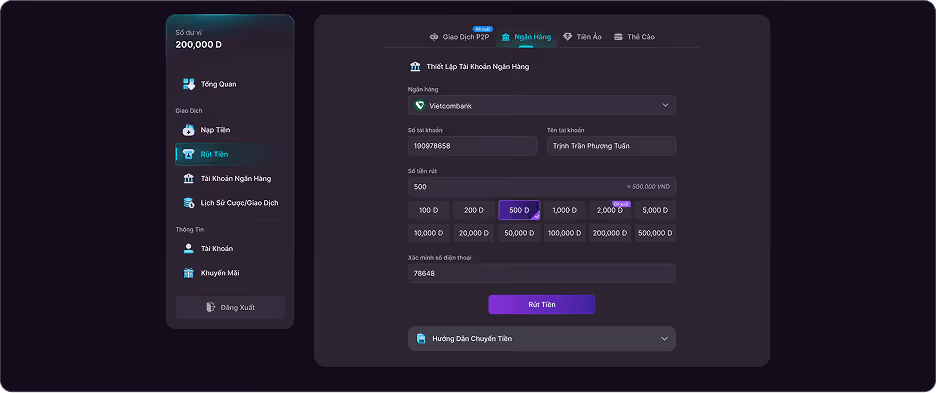Click the purple Rút Tiền submit button
The width and height of the screenshot is (936, 393).
pyautogui.click(x=542, y=305)
